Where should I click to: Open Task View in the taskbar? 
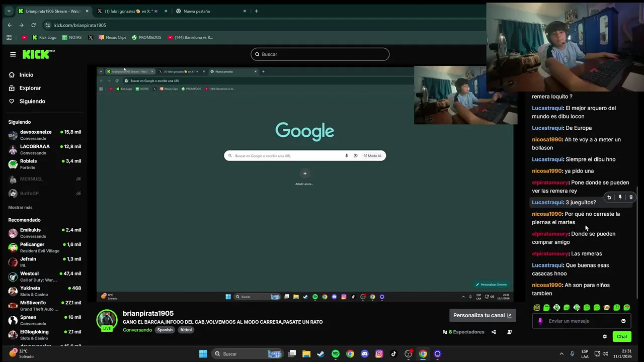coord(292,354)
